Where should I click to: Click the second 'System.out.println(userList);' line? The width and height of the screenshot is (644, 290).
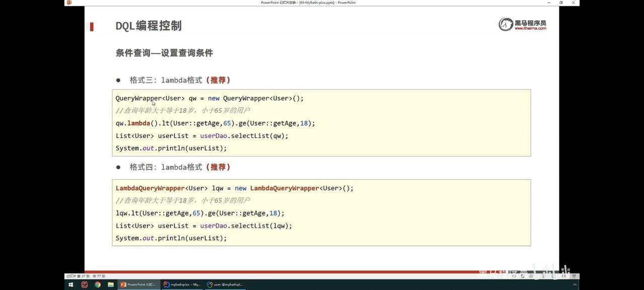(x=171, y=238)
